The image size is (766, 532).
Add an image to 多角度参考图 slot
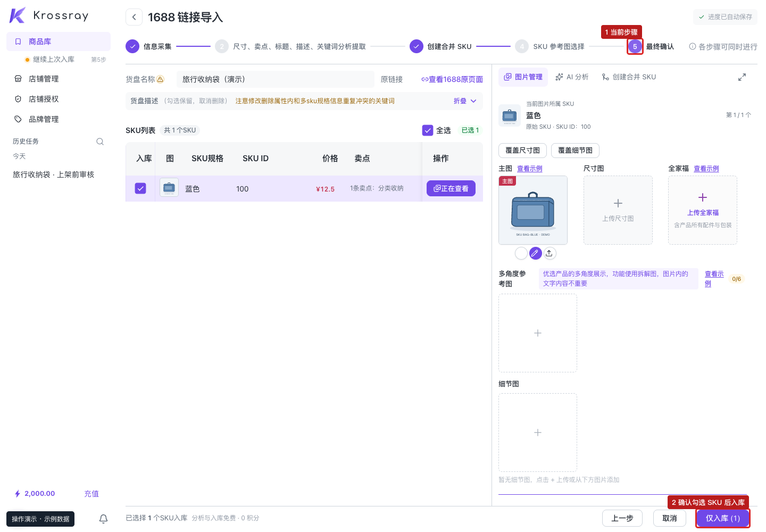[x=538, y=333]
